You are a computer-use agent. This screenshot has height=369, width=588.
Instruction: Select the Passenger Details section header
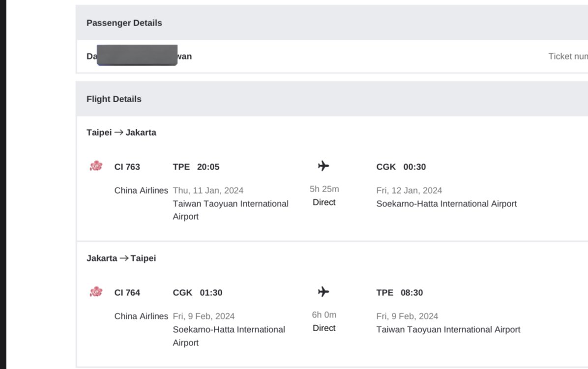[124, 23]
